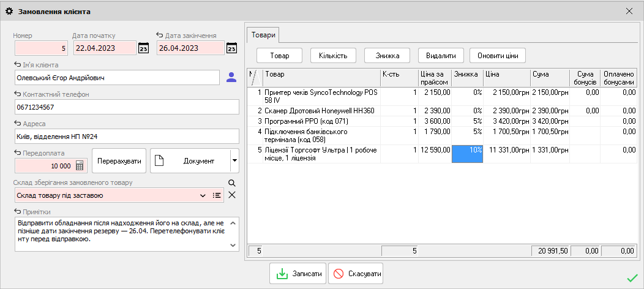Click the contact phone input field
This screenshot has height=289, width=644.
click(127, 107)
